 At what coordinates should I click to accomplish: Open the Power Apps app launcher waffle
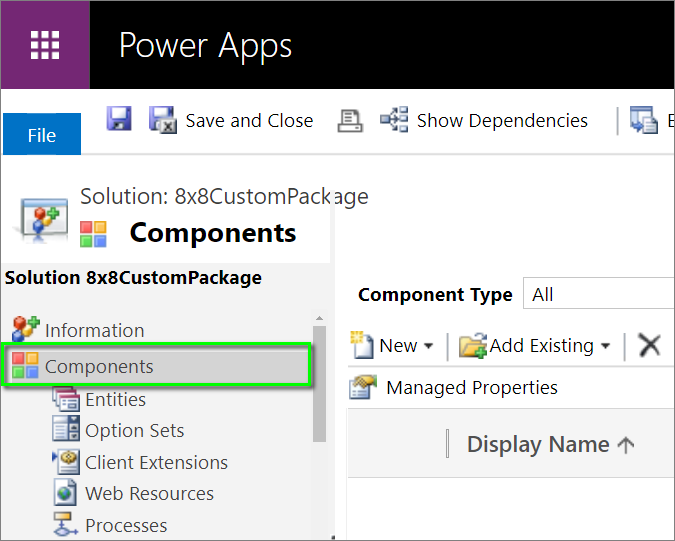coord(45,45)
